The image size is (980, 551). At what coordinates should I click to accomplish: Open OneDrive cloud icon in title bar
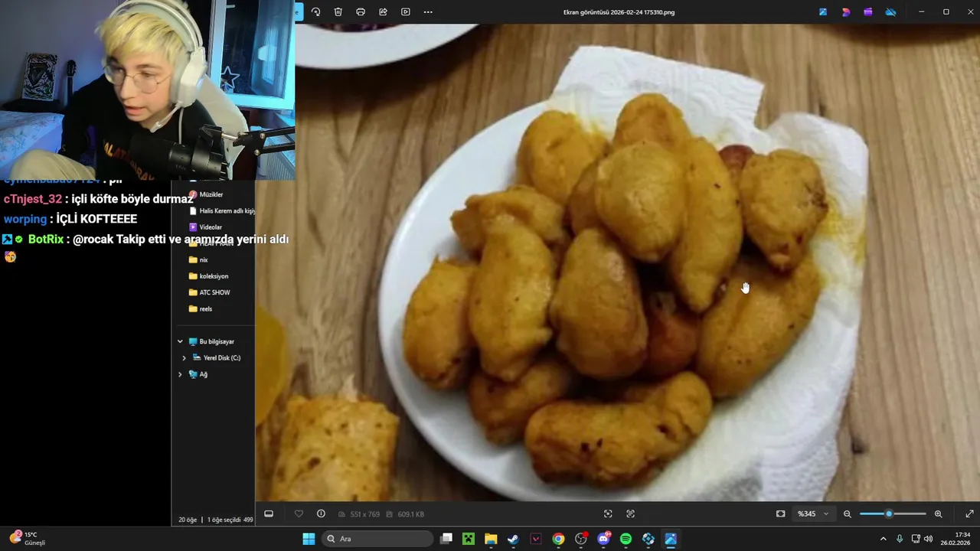coord(890,11)
